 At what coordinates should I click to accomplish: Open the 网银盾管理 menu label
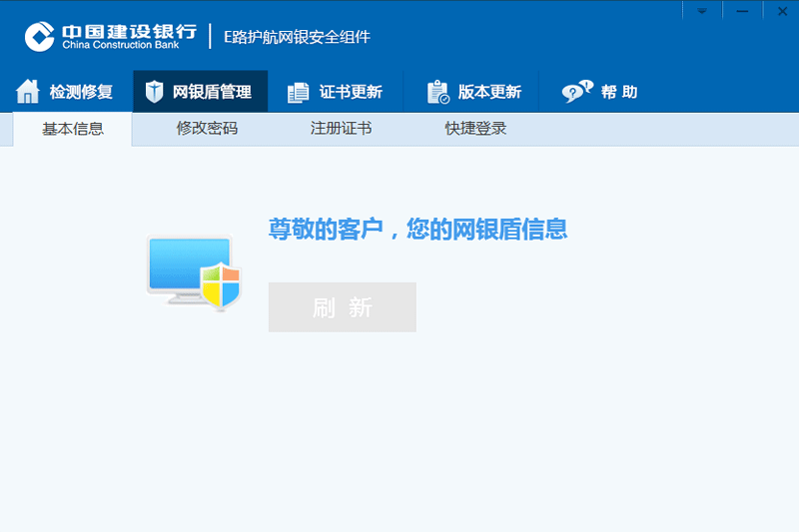[x=212, y=92]
